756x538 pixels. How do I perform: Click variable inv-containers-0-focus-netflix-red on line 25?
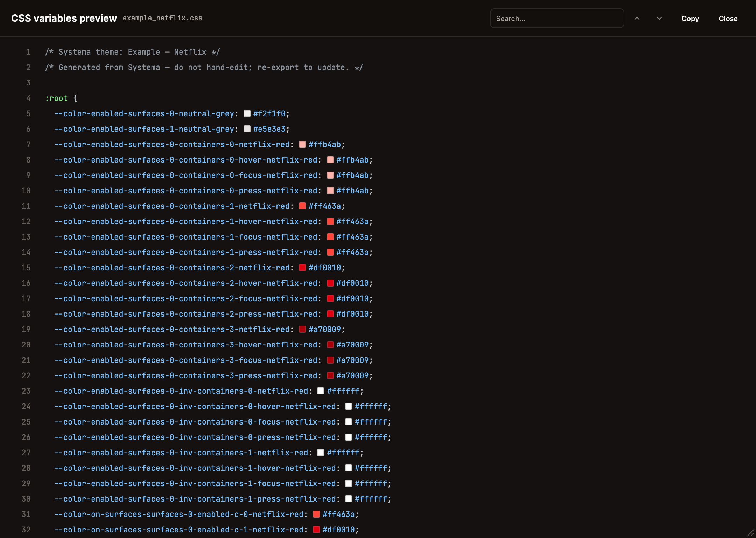(x=195, y=422)
